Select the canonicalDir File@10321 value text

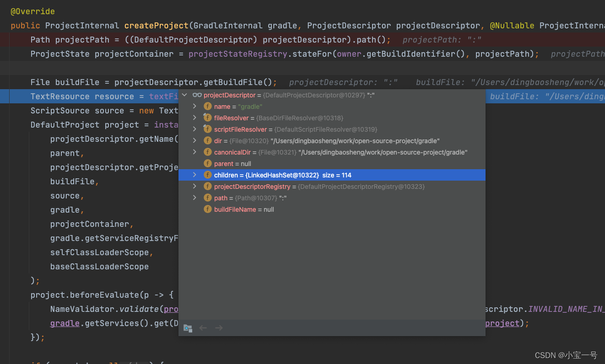pyautogui.click(x=363, y=152)
